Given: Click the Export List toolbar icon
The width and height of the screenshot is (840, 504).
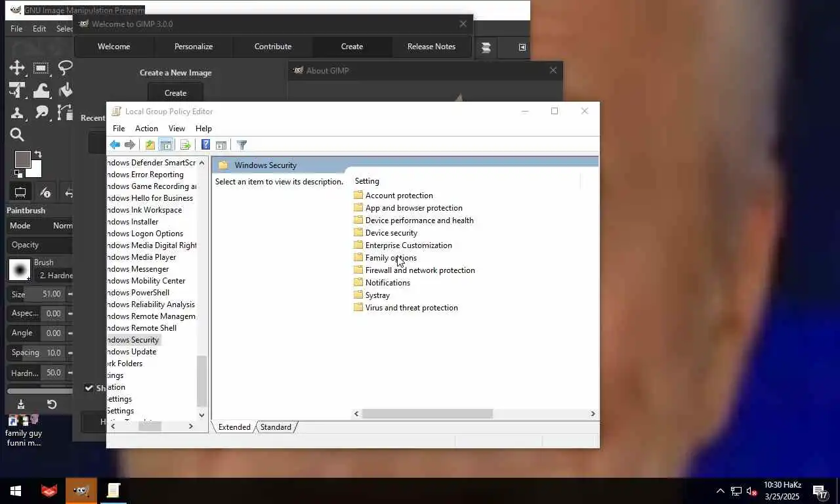Looking at the screenshot, I should click(x=185, y=145).
